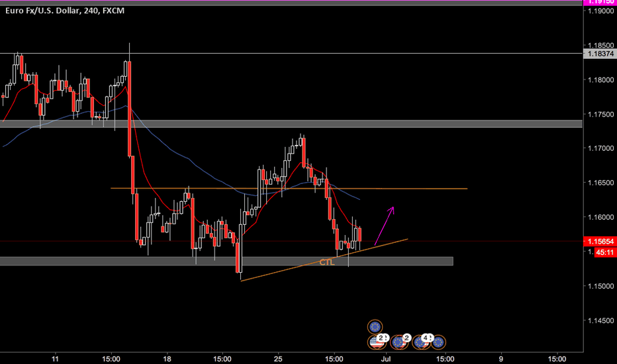The height and width of the screenshot is (364, 617).
Task: Click the 1.15000 price axis label
Action: point(600,286)
